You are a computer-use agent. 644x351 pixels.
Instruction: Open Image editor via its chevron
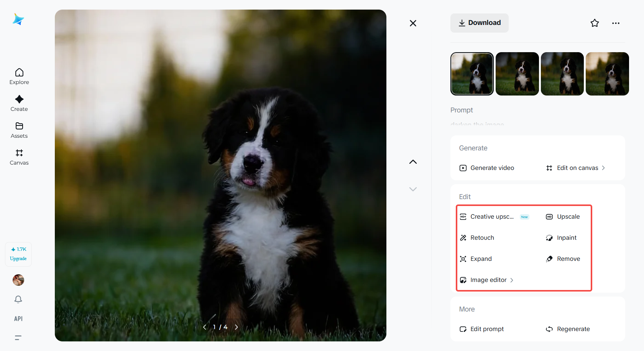pyautogui.click(x=512, y=280)
